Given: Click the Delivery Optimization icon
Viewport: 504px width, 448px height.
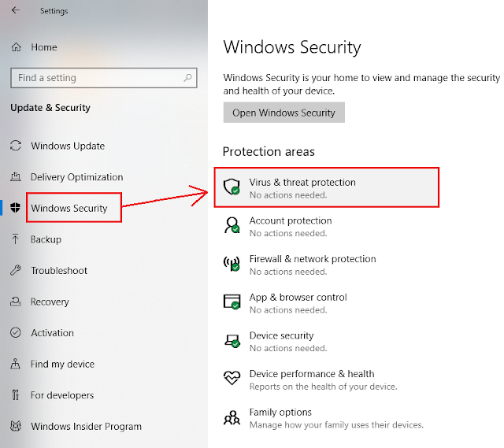Looking at the screenshot, I should [x=16, y=176].
